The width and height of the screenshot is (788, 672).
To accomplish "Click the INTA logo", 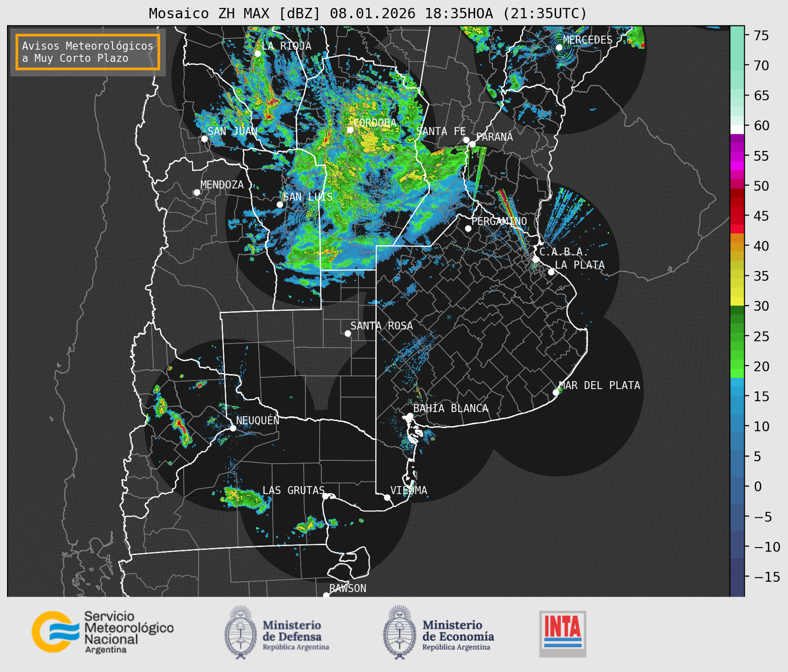I will pyautogui.click(x=562, y=633).
